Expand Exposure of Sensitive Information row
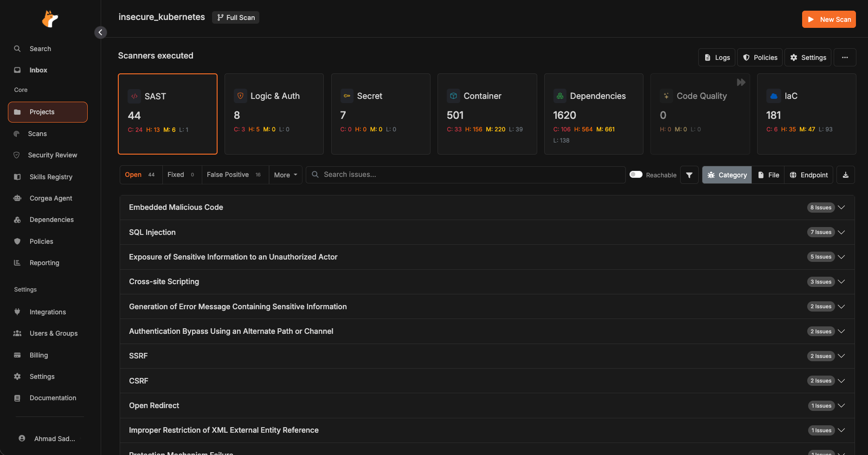868x455 pixels. (487, 257)
